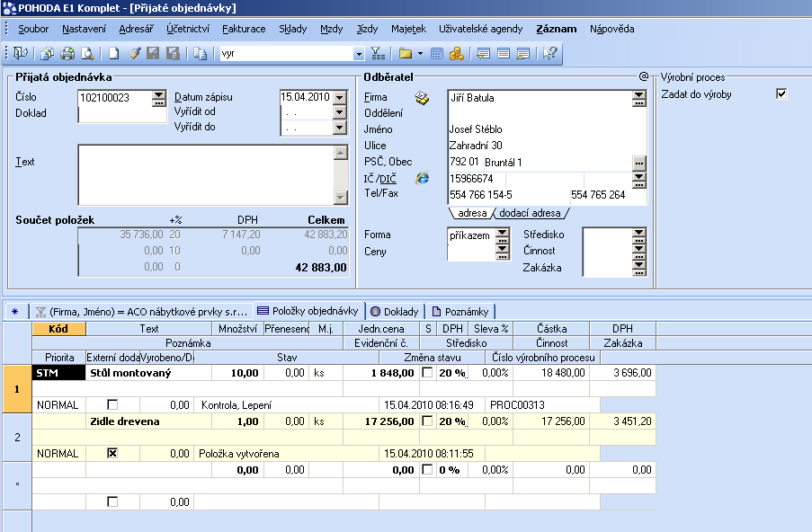Click the gold coins toolbar icon
Viewport: 812px width, 532px height.
coord(456,53)
